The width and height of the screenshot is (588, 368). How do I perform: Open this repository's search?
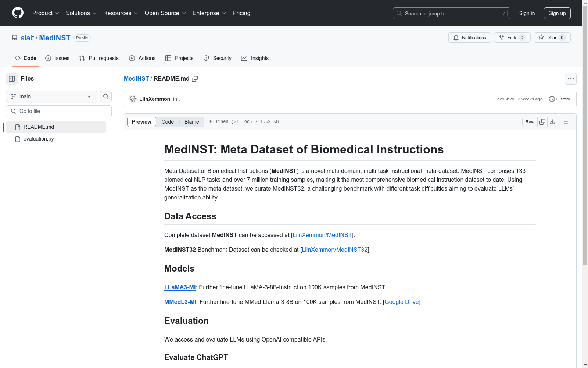pos(105,96)
